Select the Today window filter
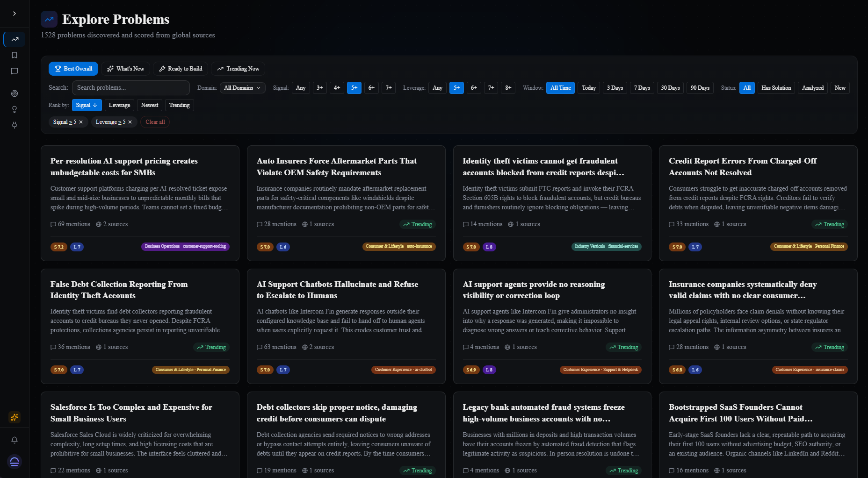This screenshot has height=478, width=868. click(589, 88)
